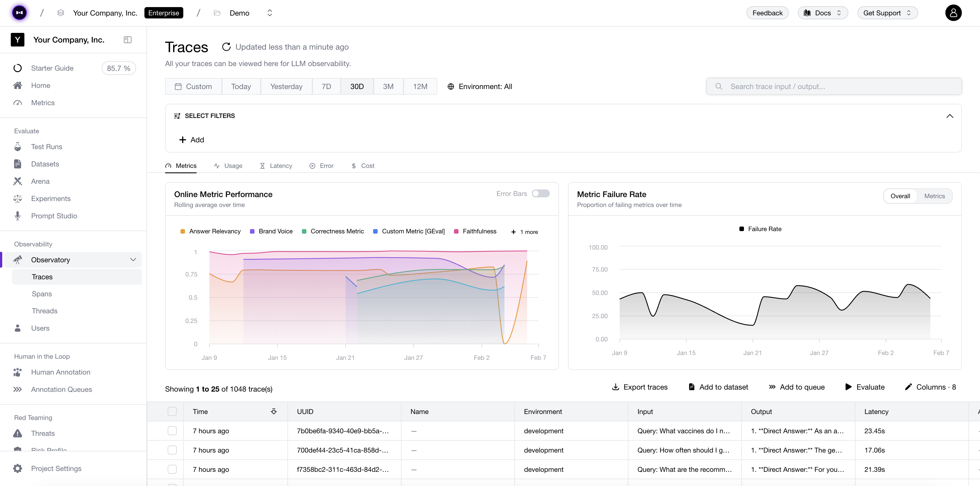
Task: Toggle the Error Bars switch
Action: tap(541, 194)
